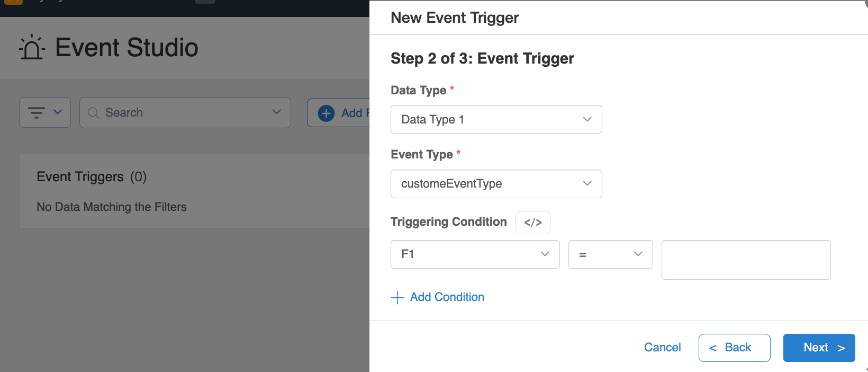Click the chevron beside the filter icon
The height and width of the screenshot is (372, 868).
pyautogui.click(x=58, y=112)
